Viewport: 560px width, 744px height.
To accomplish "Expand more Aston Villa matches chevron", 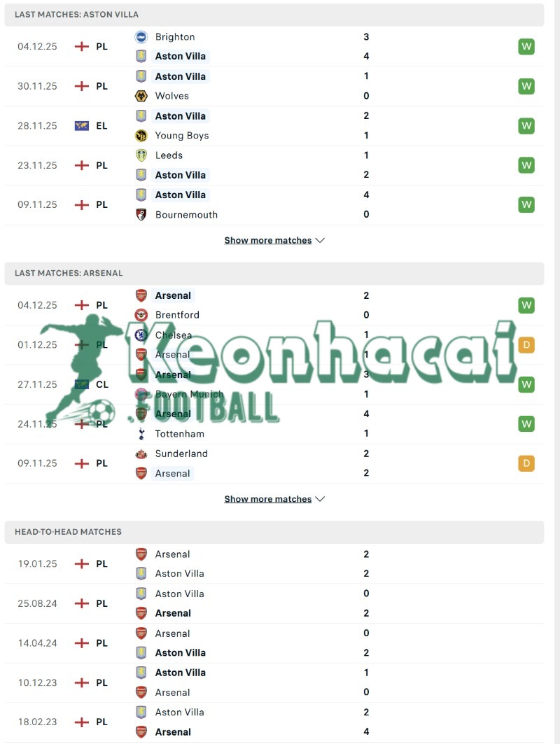I will [x=321, y=240].
